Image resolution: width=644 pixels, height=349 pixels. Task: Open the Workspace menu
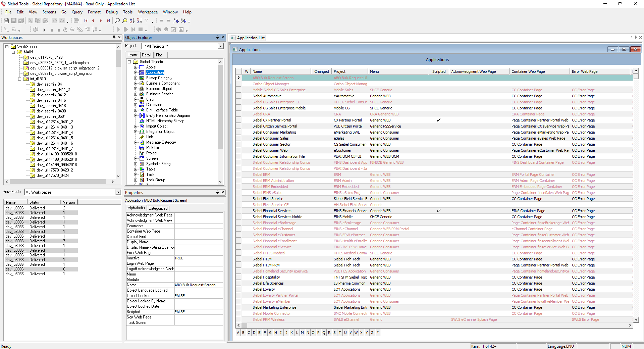(148, 12)
